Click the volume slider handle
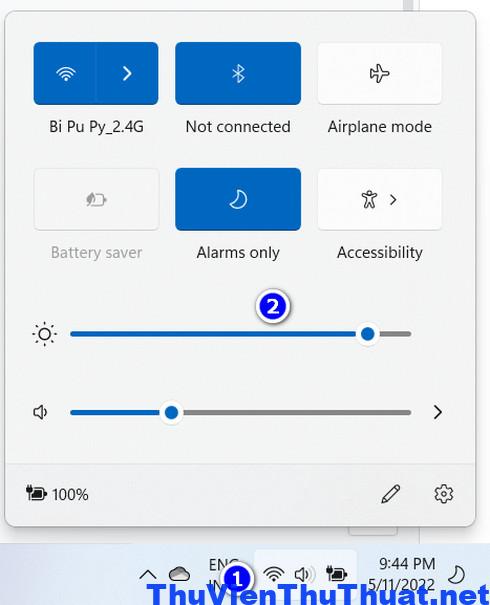 [x=171, y=412]
